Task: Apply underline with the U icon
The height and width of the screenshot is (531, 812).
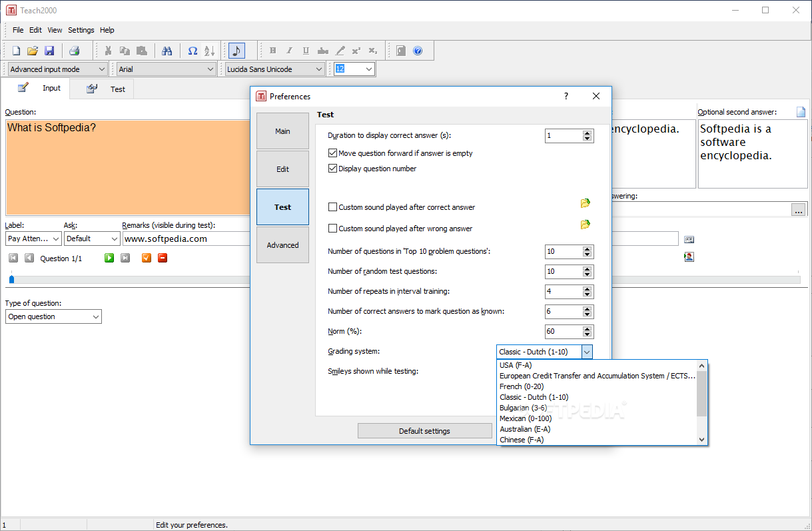Action: pyautogui.click(x=306, y=51)
